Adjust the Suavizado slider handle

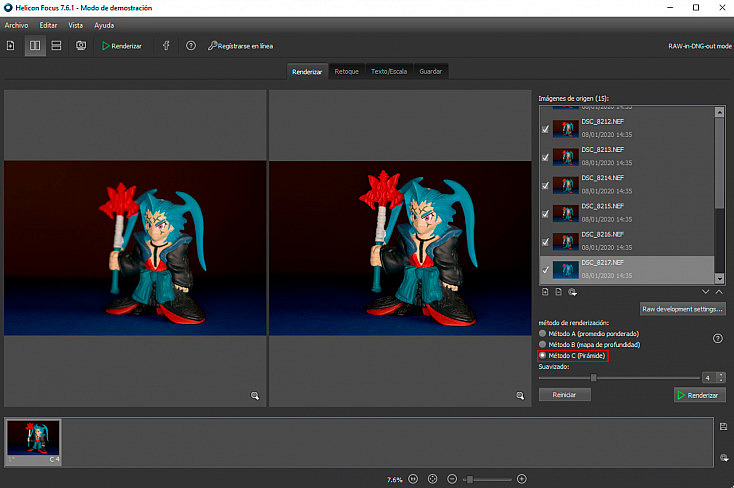[594, 377]
